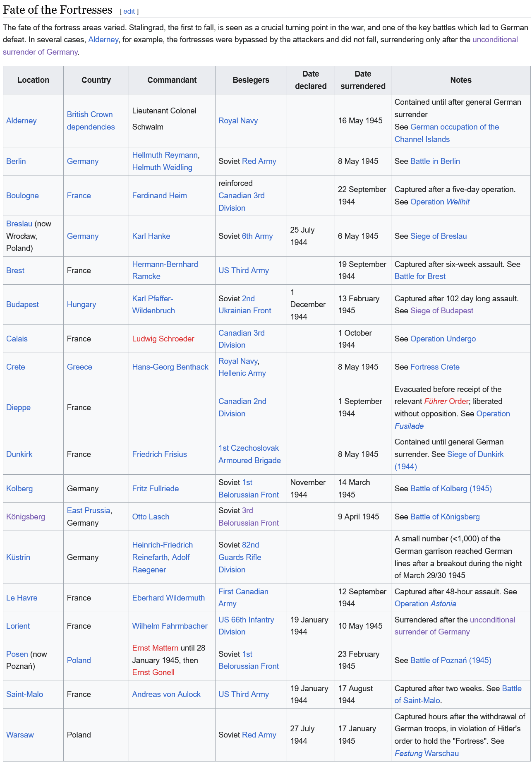Click the Küstrin location link
Screen dimensions: 532x764
18,557
